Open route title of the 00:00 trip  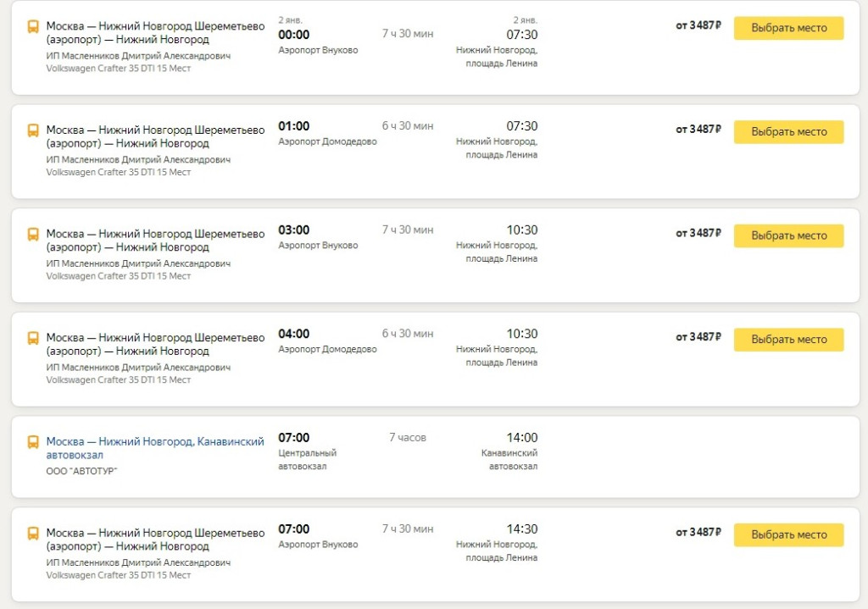[x=155, y=33]
